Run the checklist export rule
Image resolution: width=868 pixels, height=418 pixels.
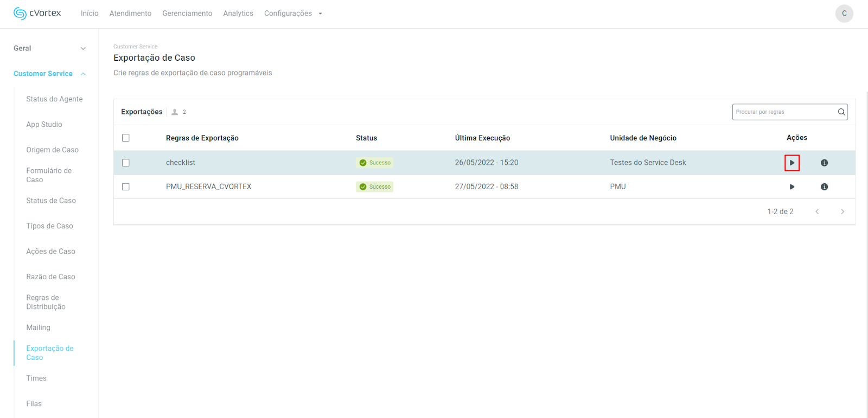click(x=792, y=163)
